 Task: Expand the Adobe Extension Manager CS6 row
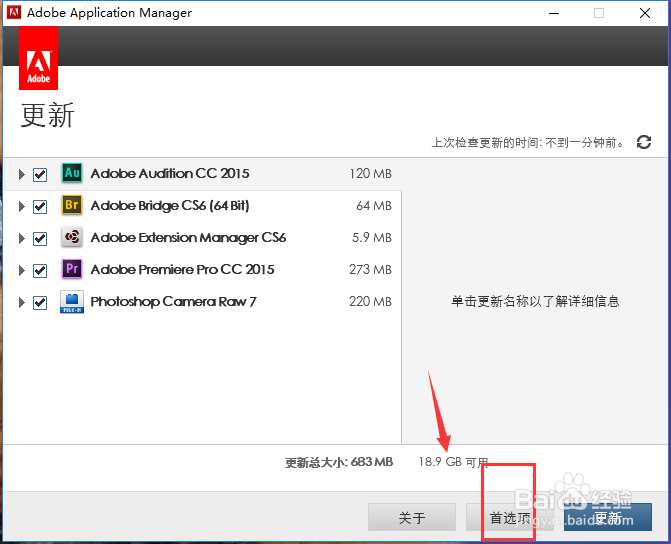point(21,238)
